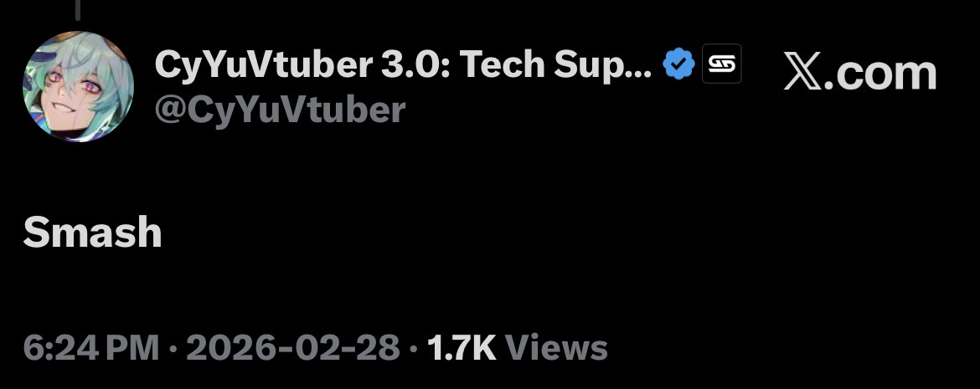Click the "PM" in the timestamp
The width and height of the screenshot is (980, 389).
(132, 348)
